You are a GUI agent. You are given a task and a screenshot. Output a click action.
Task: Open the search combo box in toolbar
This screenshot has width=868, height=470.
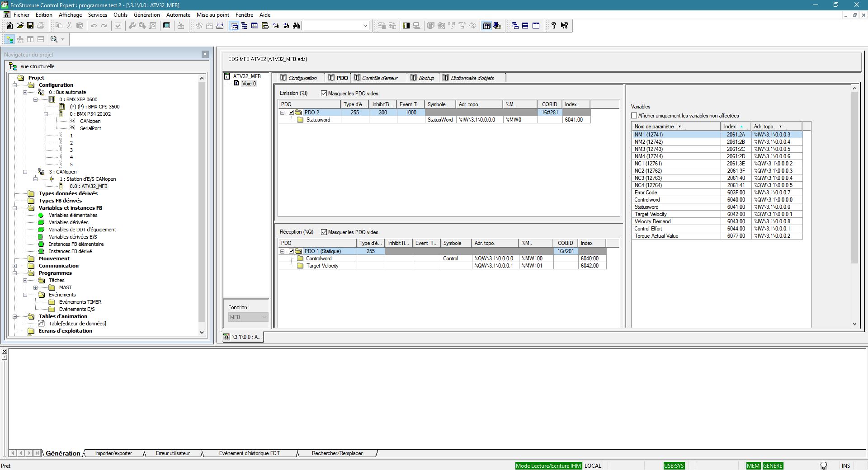click(365, 26)
